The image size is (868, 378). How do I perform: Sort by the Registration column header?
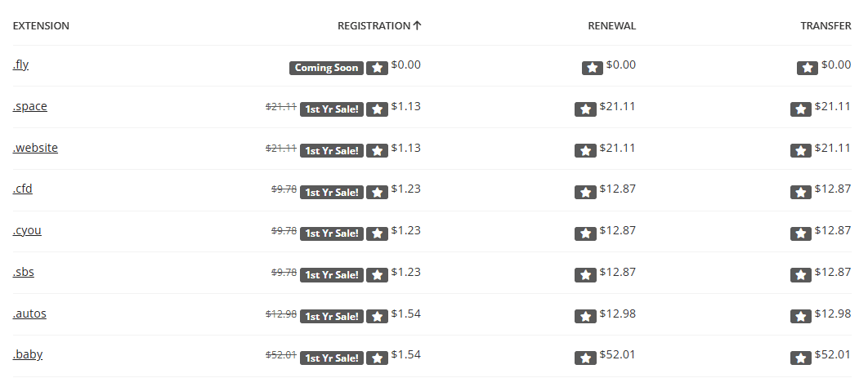374,26
